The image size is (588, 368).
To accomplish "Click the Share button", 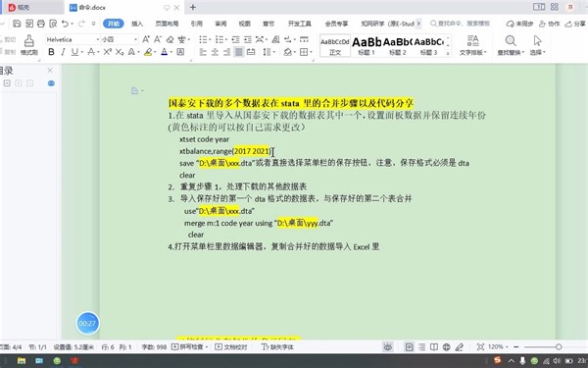I will pyautogui.click(x=575, y=24).
